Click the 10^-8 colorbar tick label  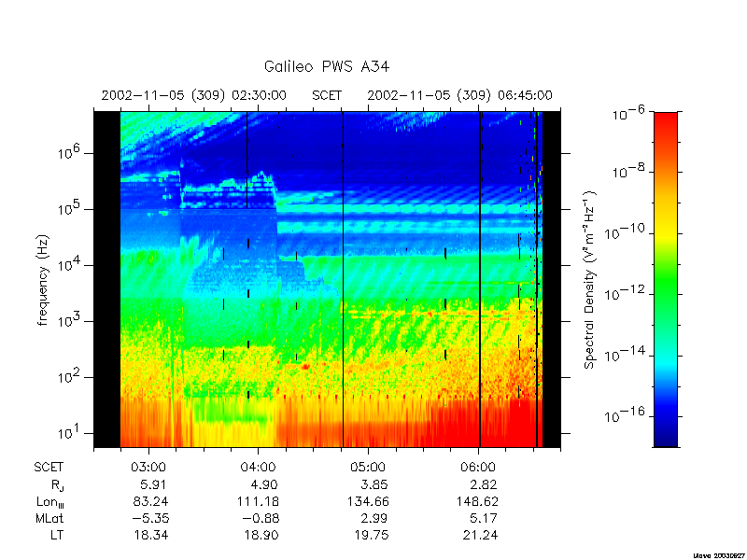[x=628, y=173]
